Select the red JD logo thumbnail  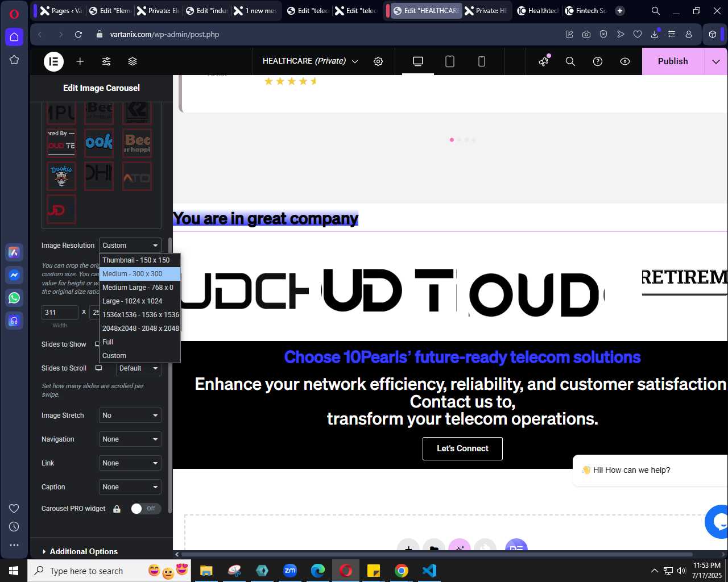pyautogui.click(x=61, y=210)
